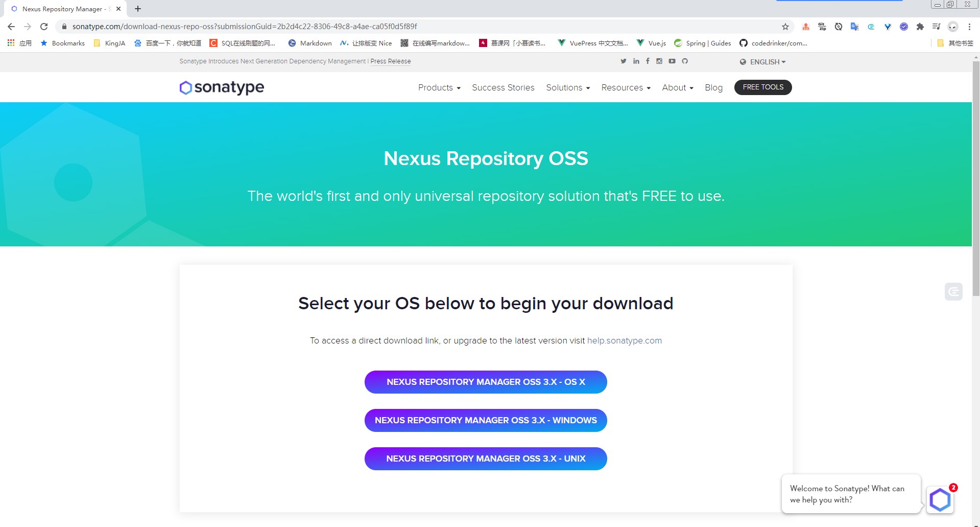Open the Sonatype chat widget
980x527 pixels.
click(940, 500)
